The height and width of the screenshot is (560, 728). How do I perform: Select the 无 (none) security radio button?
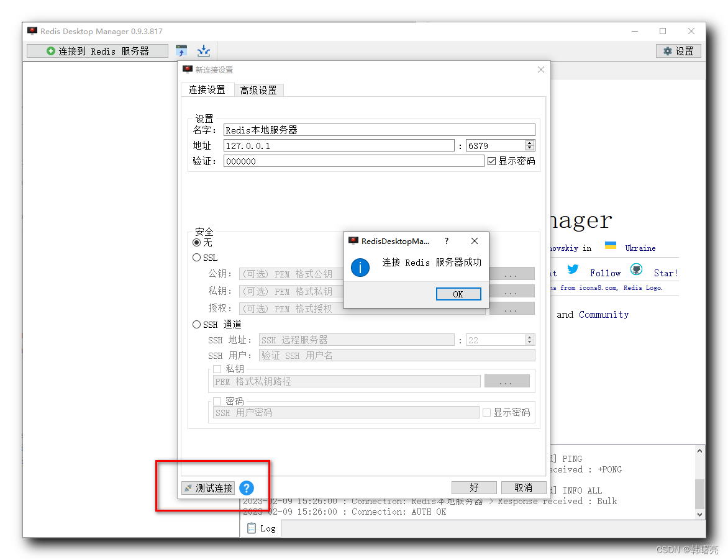197,242
